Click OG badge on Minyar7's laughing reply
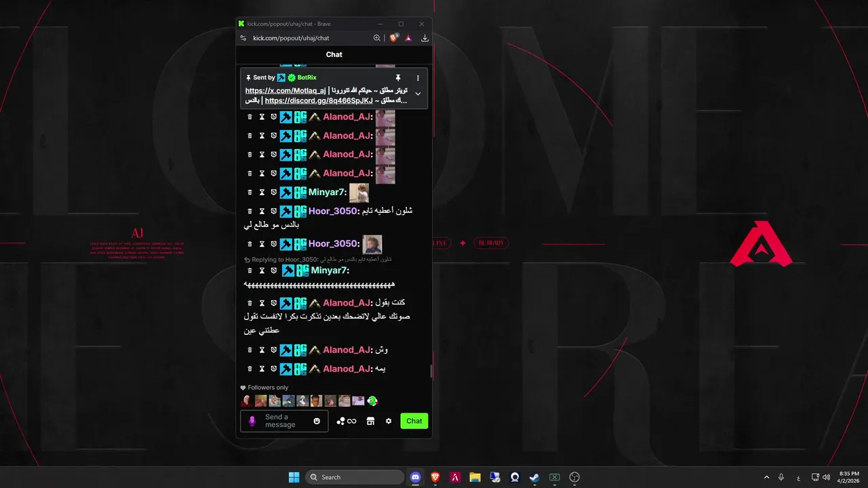Screen dimensions: 868x488 click(302, 270)
